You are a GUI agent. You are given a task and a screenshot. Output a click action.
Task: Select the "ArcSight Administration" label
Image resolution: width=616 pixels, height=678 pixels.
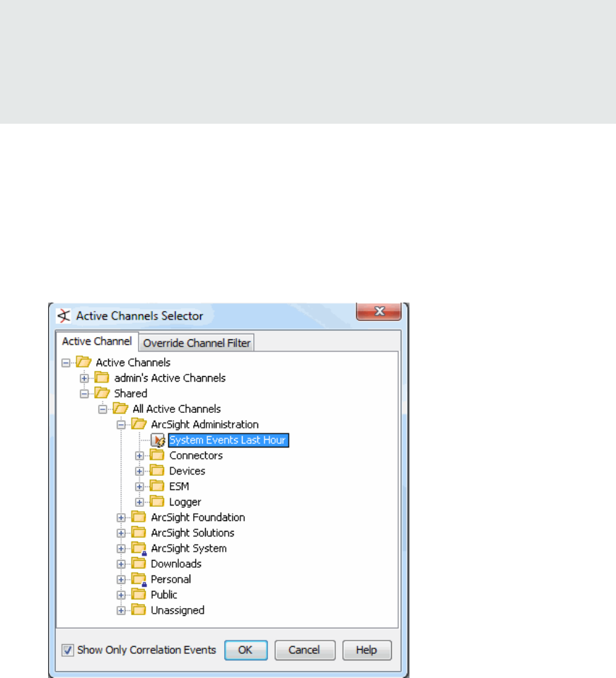204,425
